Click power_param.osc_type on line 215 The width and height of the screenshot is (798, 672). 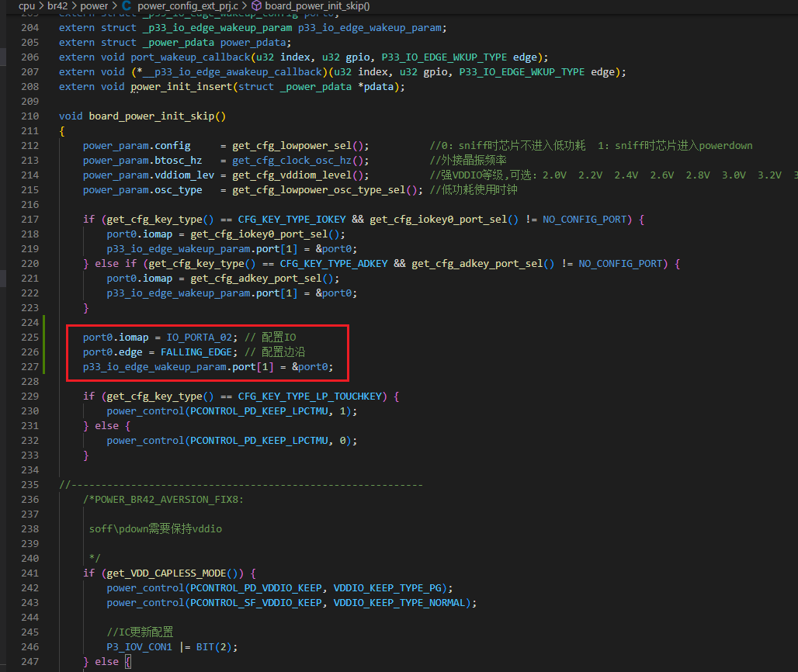pos(143,190)
